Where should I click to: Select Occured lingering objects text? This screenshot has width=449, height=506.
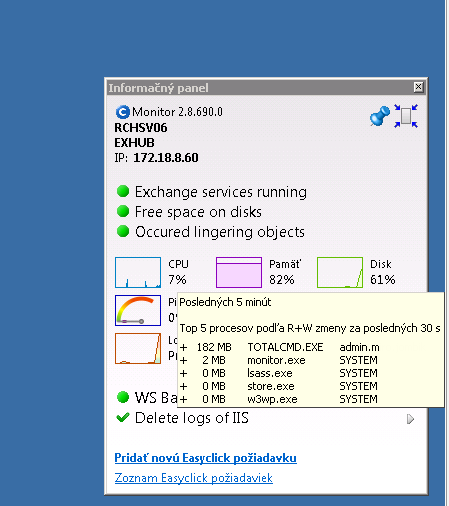tap(220, 232)
